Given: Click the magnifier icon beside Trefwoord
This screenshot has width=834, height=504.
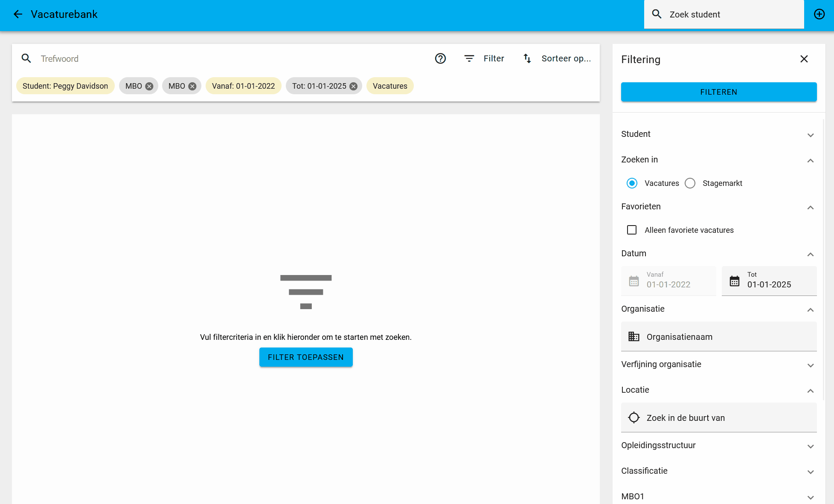Looking at the screenshot, I should coord(26,58).
